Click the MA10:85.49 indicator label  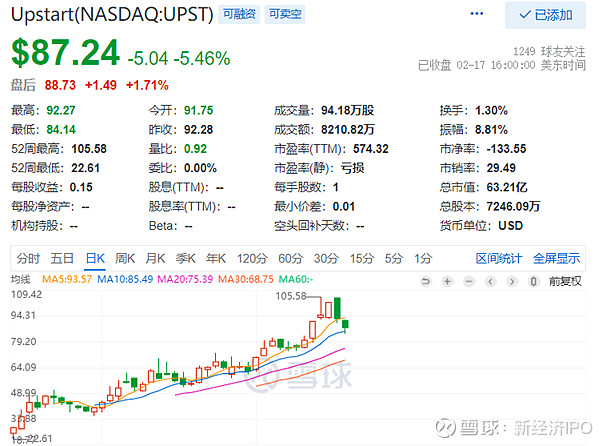click(x=125, y=279)
